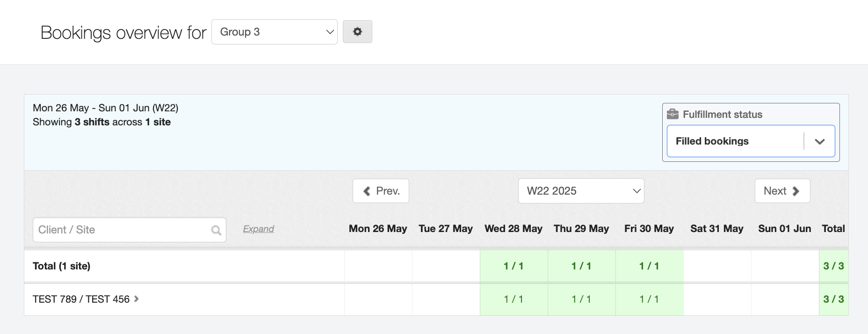
Task: Click the gear settings icon button
Action: click(357, 32)
